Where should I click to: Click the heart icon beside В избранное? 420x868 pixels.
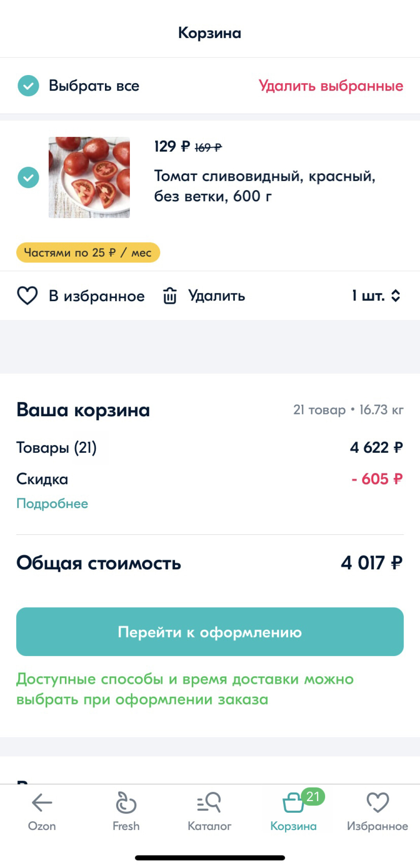[x=27, y=296]
